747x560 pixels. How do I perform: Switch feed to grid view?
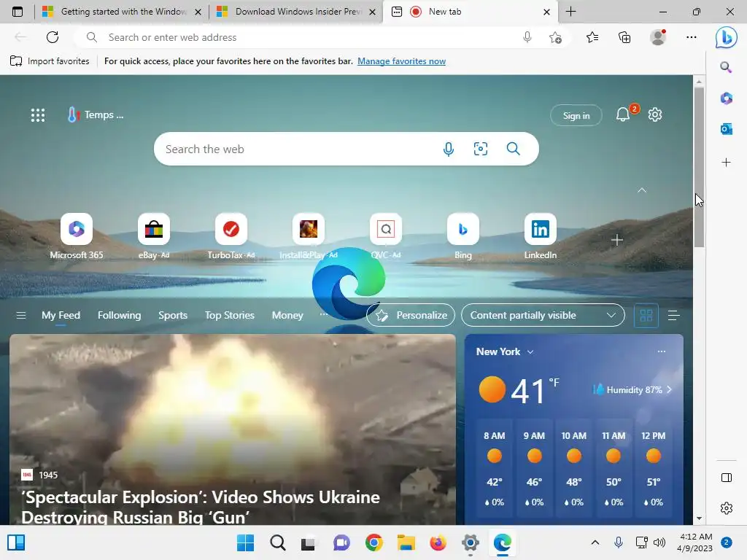(646, 315)
